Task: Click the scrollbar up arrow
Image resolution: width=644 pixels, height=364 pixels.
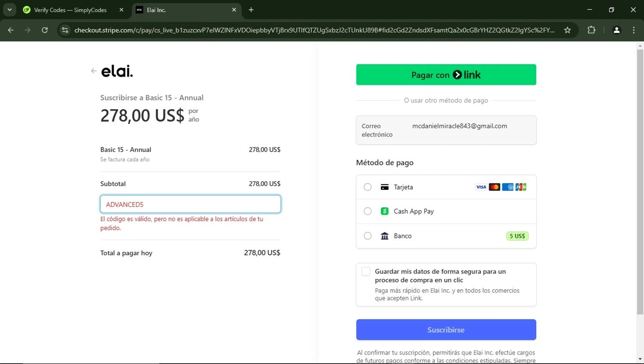Action: (x=640, y=45)
